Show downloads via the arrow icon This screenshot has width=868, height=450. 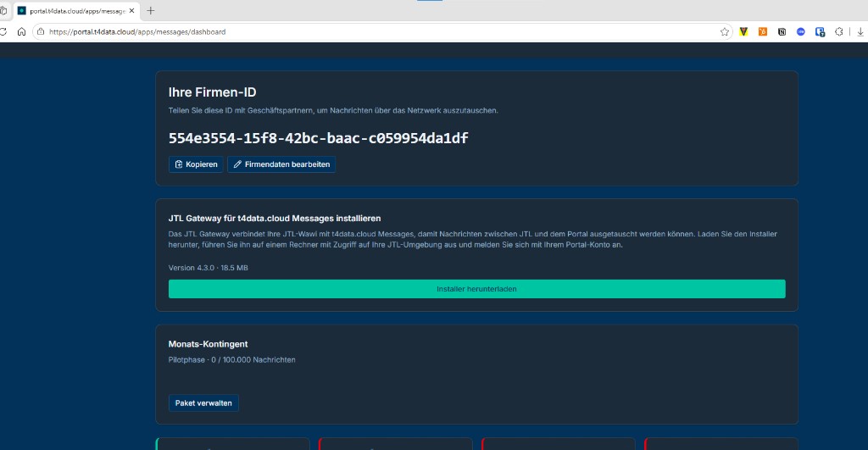(860, 32)
